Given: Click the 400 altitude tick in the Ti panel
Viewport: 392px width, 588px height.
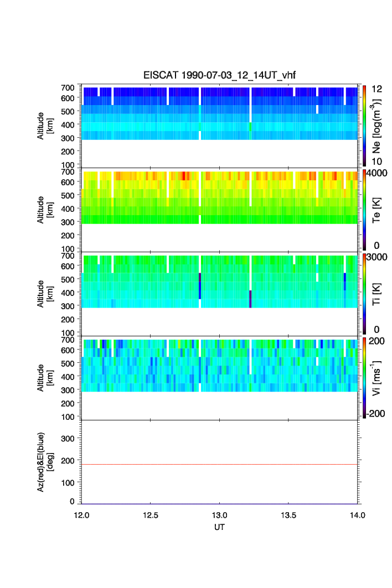Looking at the screenshot, I should coord(68,293).
